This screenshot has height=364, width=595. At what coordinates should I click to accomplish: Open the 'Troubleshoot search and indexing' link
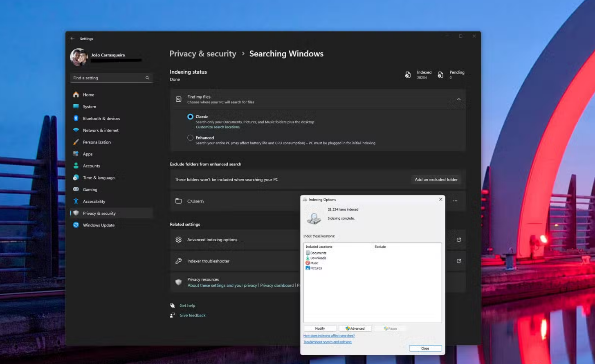(327, 342)
